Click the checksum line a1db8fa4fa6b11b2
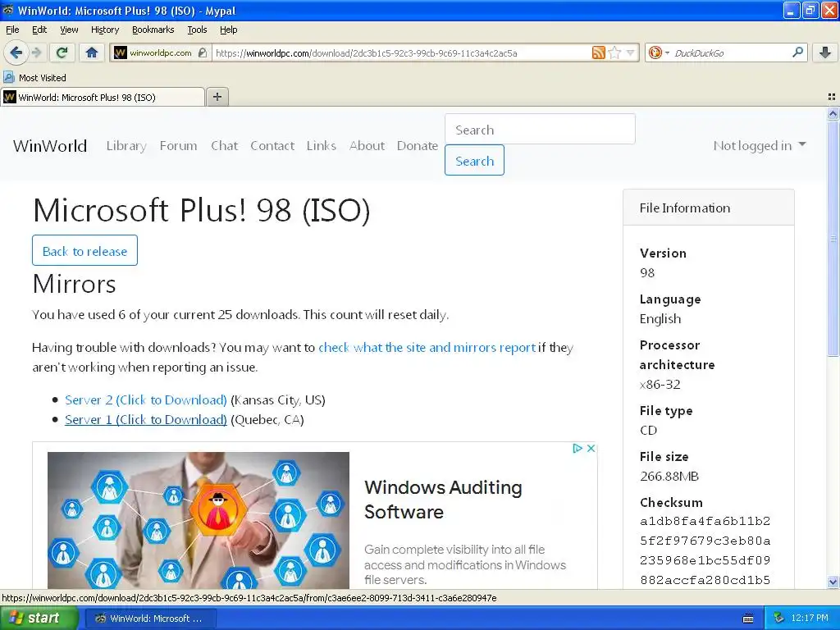The width and height of the screenshot is (840, 630). click(x=705, y=521)
